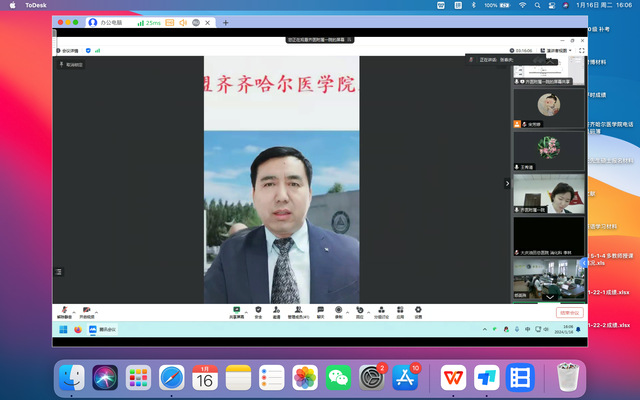Viewport: 640px width, 400px height.
Task: Open the chat icon in meeting toolbar
Action: [x=321, y=311]
